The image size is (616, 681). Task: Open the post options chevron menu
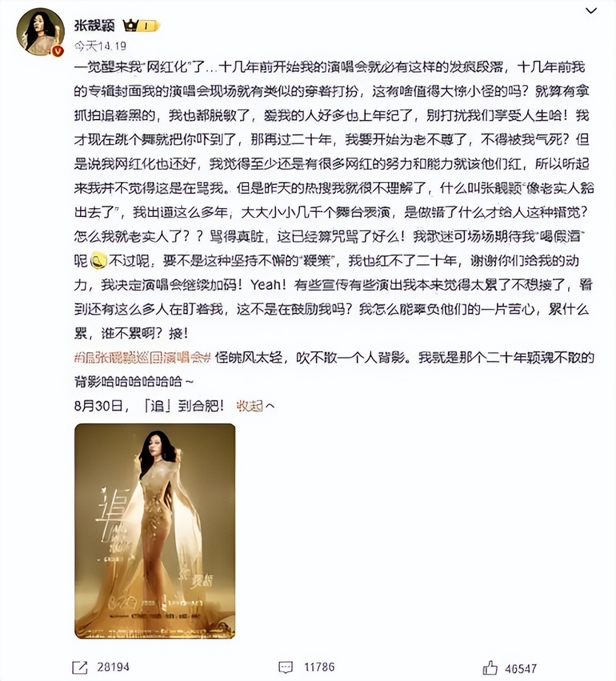point(591,11)
